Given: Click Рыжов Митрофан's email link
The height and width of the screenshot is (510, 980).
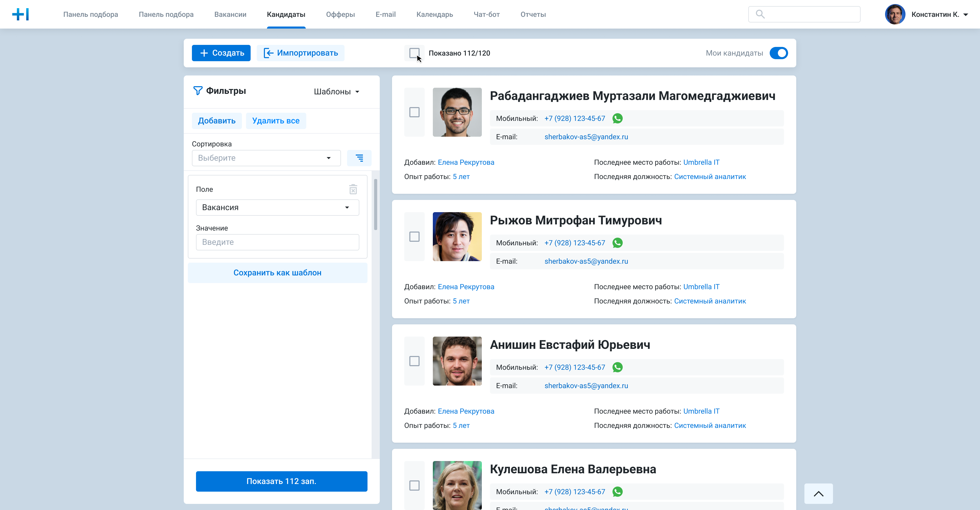Looking at the screenshot, I should point(586,261).
